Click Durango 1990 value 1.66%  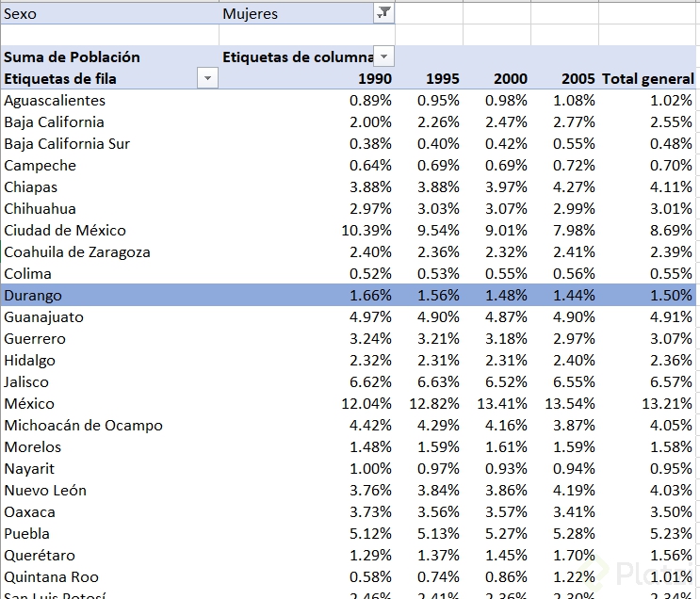coord(370,296)
